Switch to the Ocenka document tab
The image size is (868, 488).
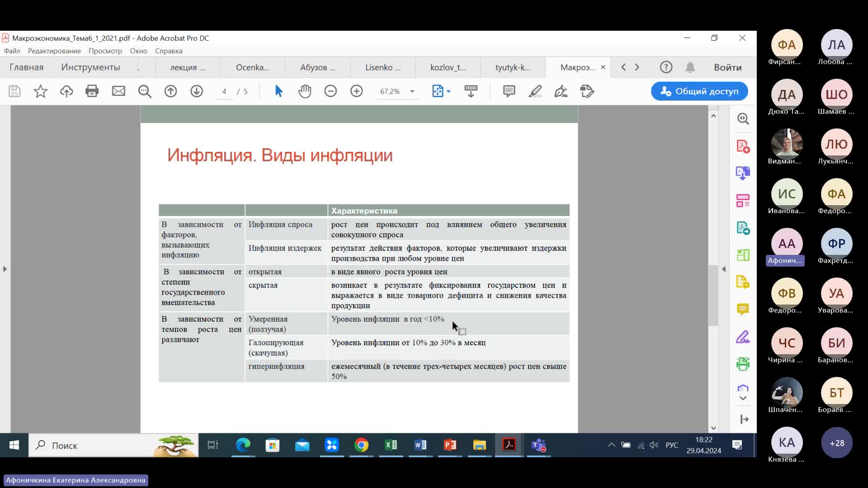(x=253, y=67)
